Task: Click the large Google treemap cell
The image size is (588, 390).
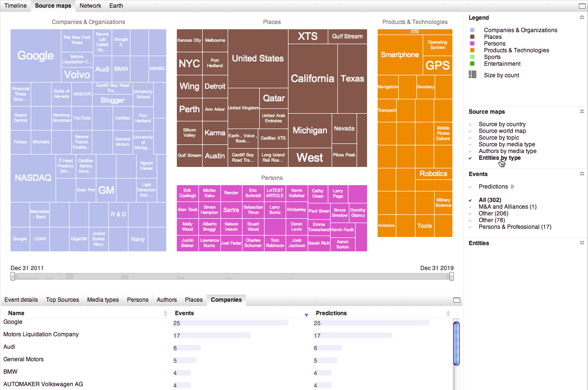Action: pyautogui.click(x=35, y=56)
